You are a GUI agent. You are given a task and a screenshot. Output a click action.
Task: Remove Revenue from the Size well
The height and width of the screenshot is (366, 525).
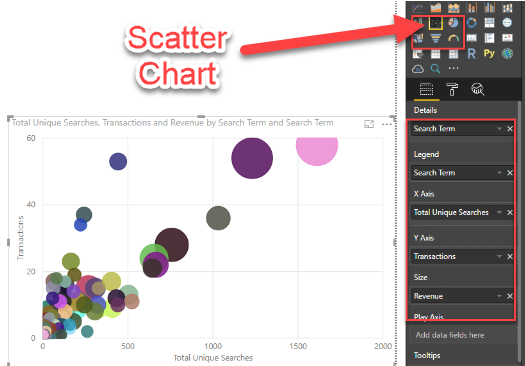point(510,296)
